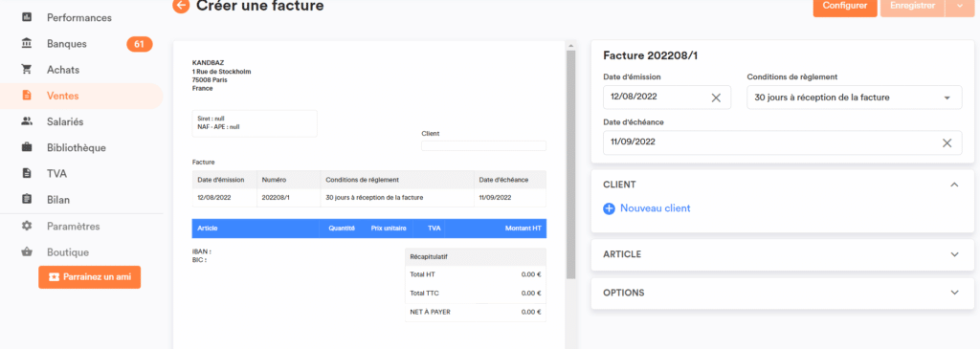980x349 pixels.
Task: Expand the ARTICLE section
Action: [954, 254]
